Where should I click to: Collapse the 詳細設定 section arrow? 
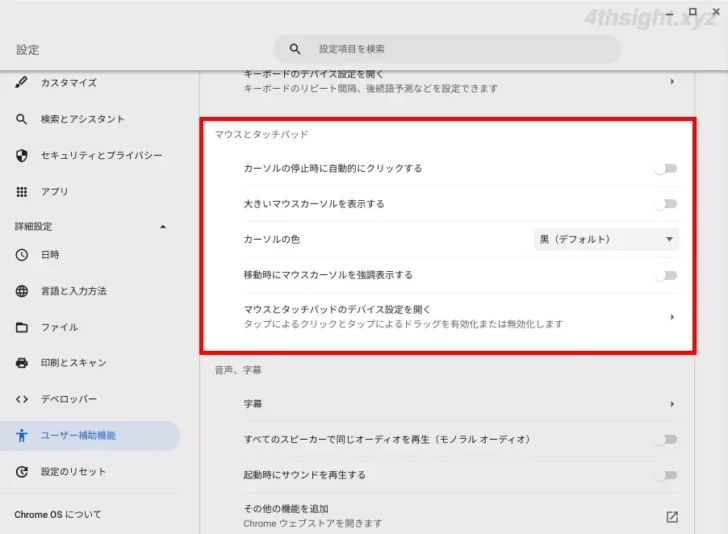pyautogui.click(x=163, y=227)
